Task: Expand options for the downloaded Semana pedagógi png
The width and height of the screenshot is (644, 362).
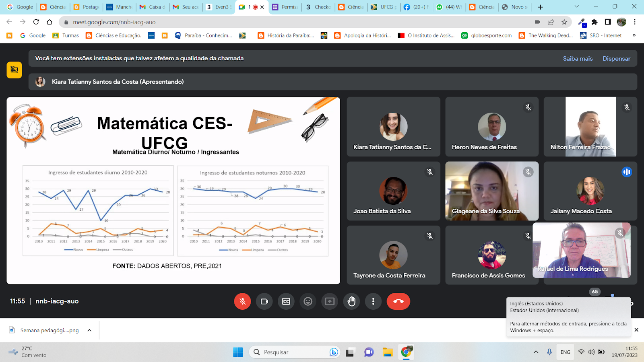Action: (x=89, y=330)
